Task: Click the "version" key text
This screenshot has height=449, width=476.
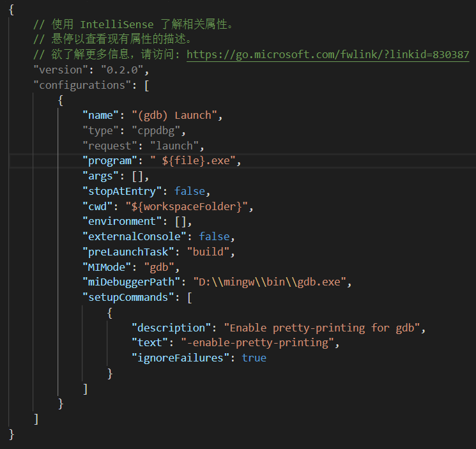Action: pos(61,70)
